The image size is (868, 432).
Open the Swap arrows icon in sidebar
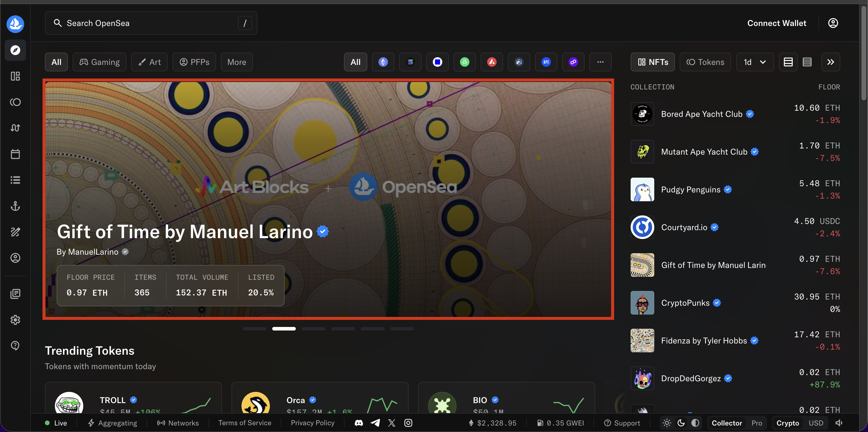15,128
